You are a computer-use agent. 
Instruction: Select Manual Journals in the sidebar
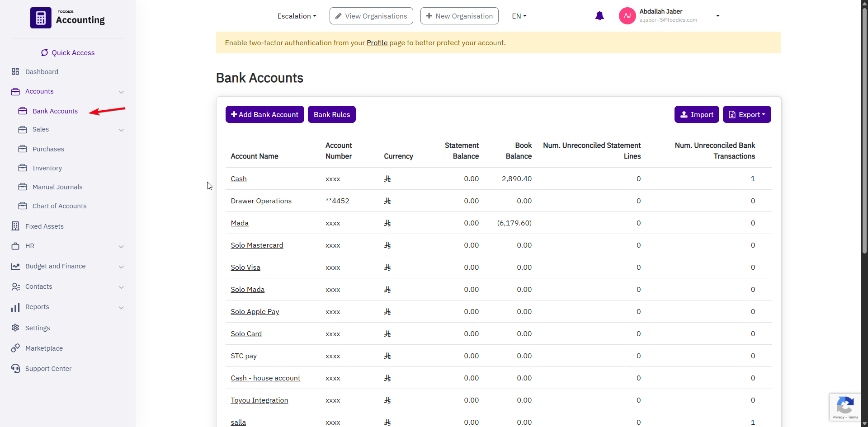click(57, 187)
